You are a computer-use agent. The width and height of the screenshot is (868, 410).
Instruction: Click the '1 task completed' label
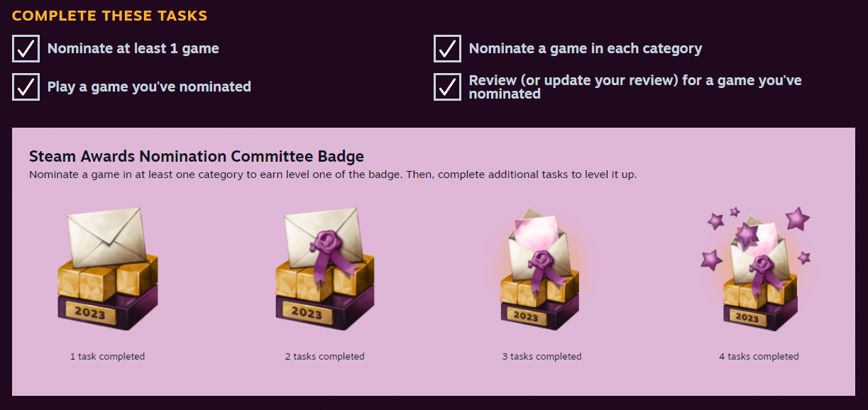click(107, 357)
